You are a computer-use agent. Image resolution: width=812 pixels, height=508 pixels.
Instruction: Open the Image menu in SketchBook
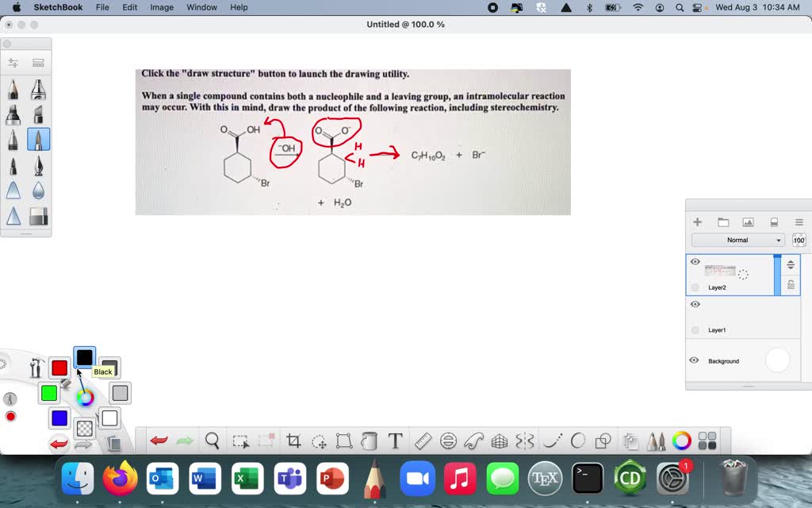(x=162, y=7)
